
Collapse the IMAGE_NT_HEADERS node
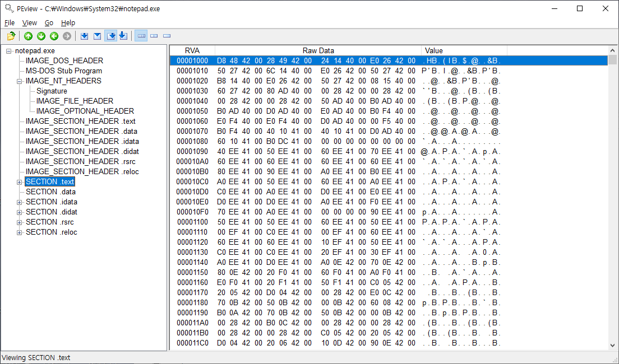[19, 81]
